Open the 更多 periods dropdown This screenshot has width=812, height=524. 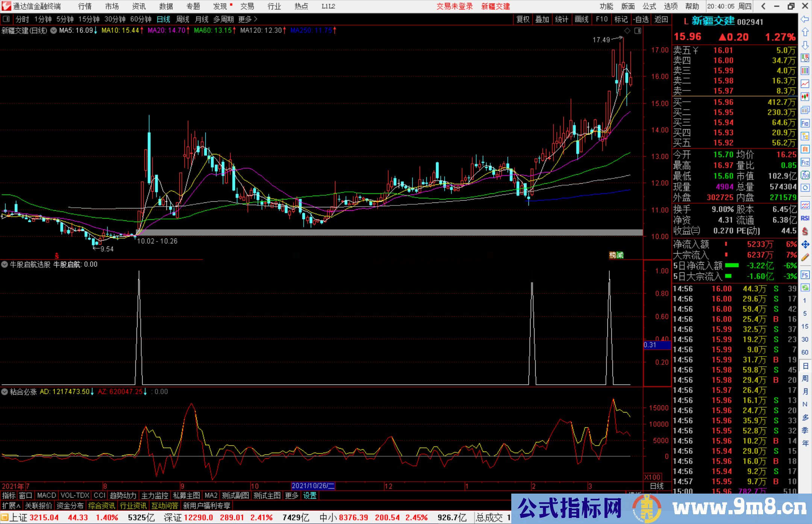pos(245,19)
